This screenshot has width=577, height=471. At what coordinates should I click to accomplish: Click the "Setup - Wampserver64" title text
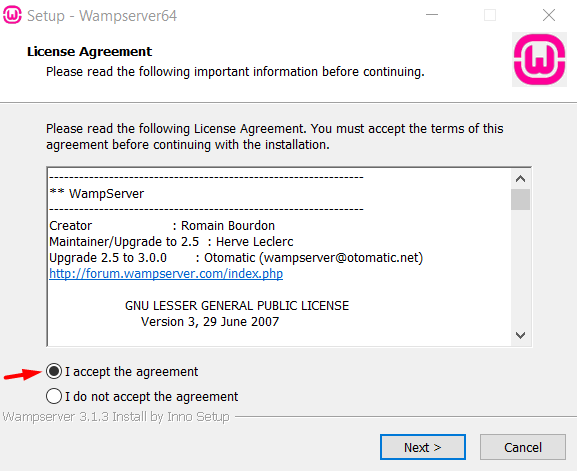point(102,16)
